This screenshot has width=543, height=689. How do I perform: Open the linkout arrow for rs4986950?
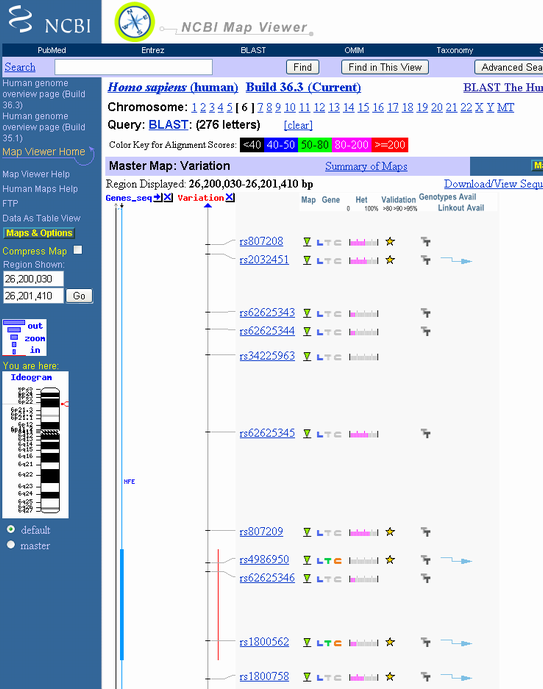pyautogui.click(x=456, y=560)
